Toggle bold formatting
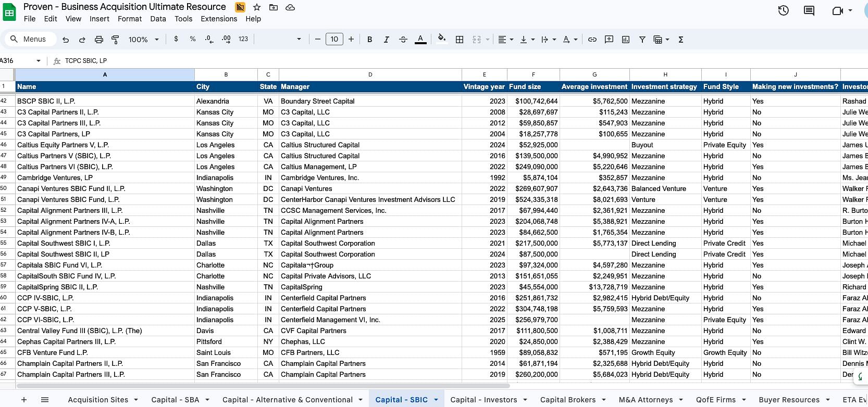Viewport: 868px width, 407px height. (x=369, y=40)
